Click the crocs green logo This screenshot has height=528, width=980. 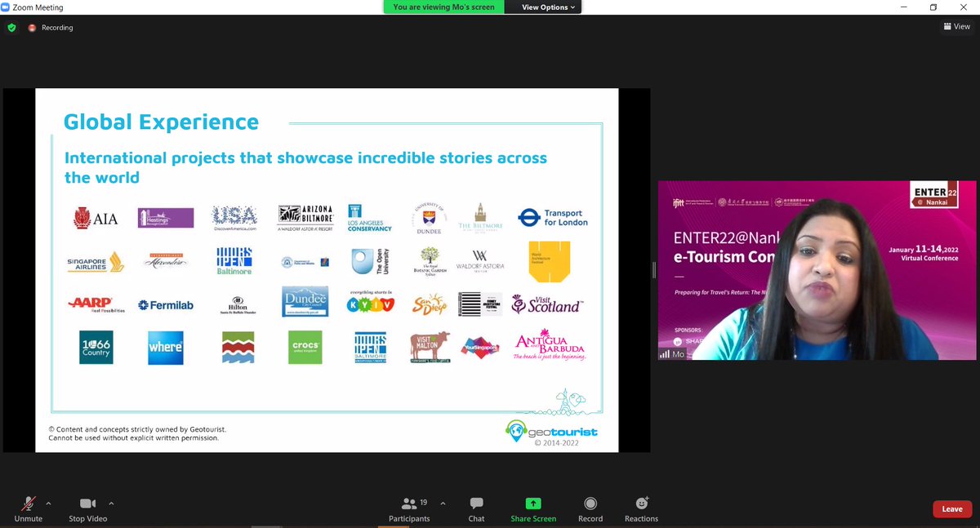305,347
